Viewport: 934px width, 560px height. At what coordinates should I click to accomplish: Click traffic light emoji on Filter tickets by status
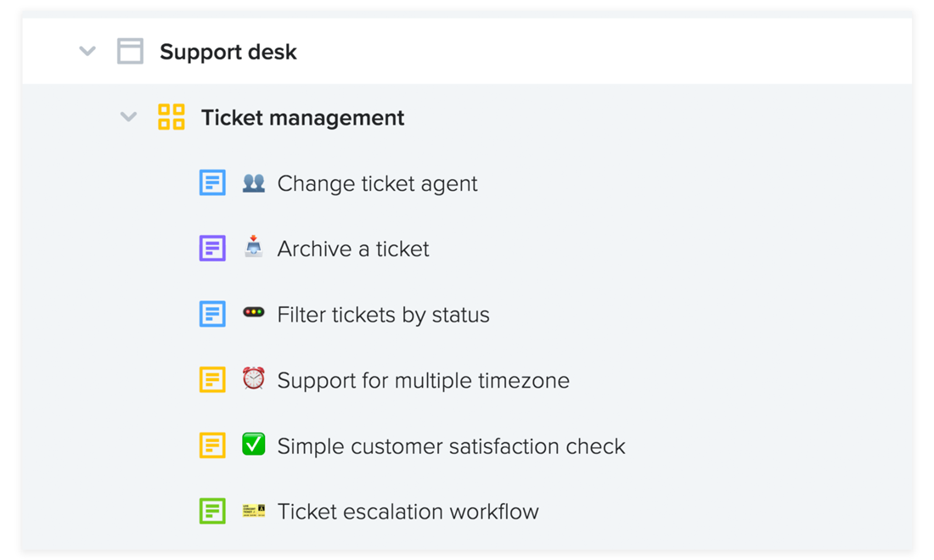(x=254, y=312)
